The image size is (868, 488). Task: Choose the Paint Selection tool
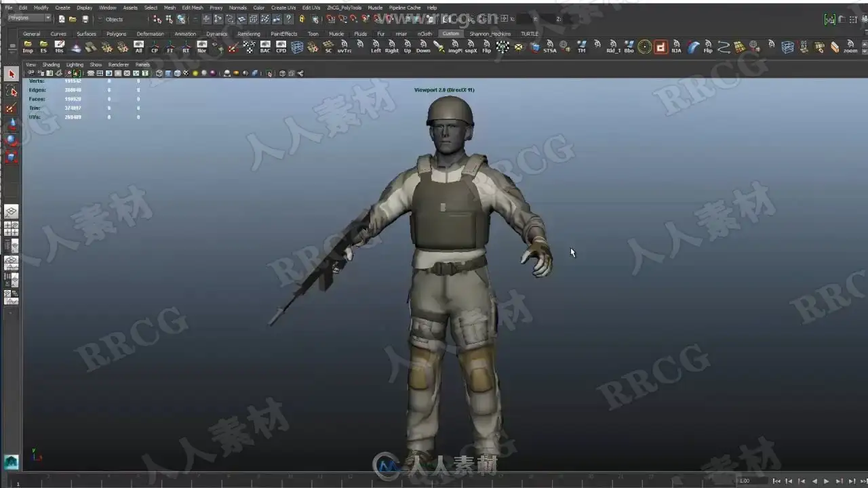click(x=11, y=108)
